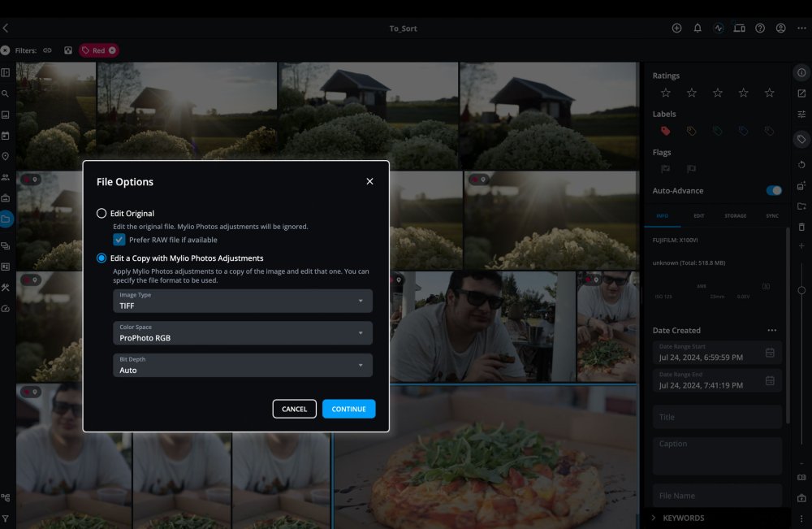Close the File Options dialog
Image resolution: width=812 pixels, height=529 pixels.
[x=369, y=181]
